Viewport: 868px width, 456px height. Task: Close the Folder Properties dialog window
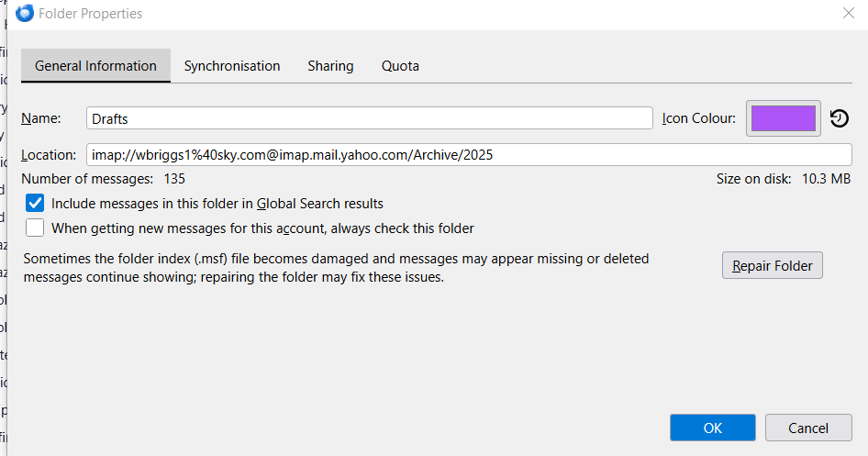pos(848,14)
